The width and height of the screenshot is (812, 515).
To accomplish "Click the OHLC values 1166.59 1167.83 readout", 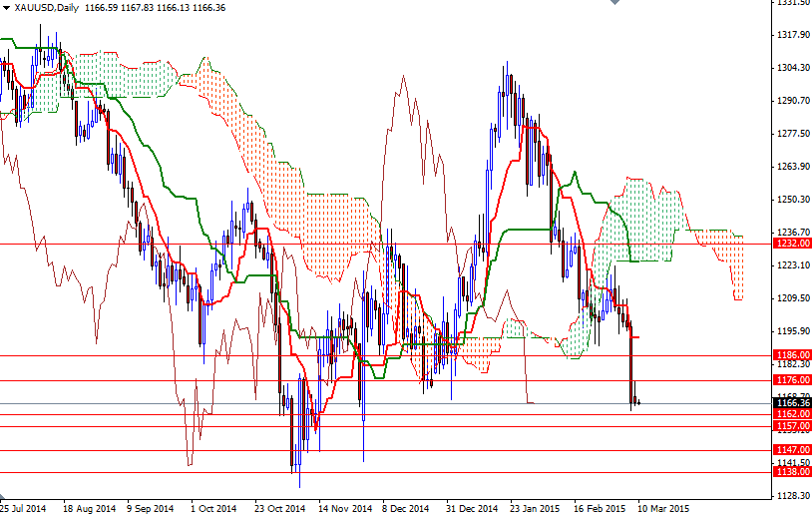I will tap(119, 8).
